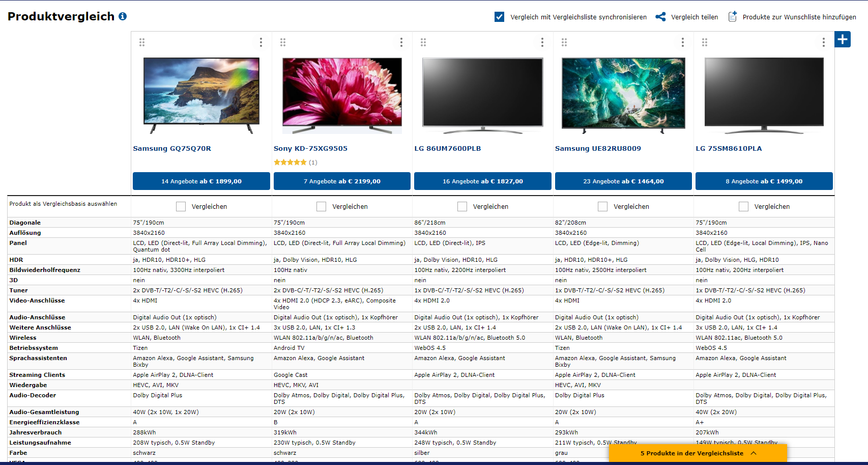Image resolution: width=868 pixels, height=465 pixels.
Task: Click drag handle of Sony KD-75XG9505 column
Action: [283, 42]
